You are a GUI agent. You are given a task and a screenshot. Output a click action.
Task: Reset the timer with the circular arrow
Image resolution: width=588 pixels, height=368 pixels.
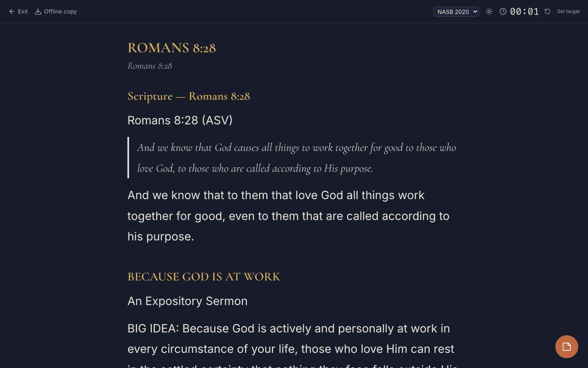[548, 11]
